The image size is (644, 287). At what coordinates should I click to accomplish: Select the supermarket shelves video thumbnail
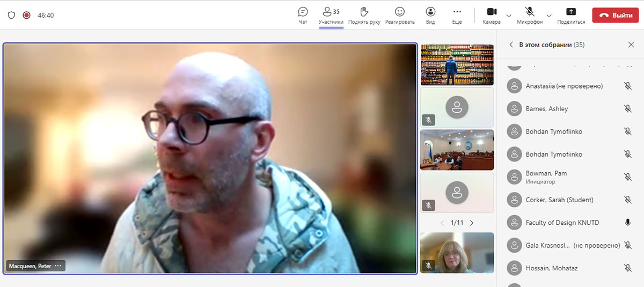pos(457,65)
